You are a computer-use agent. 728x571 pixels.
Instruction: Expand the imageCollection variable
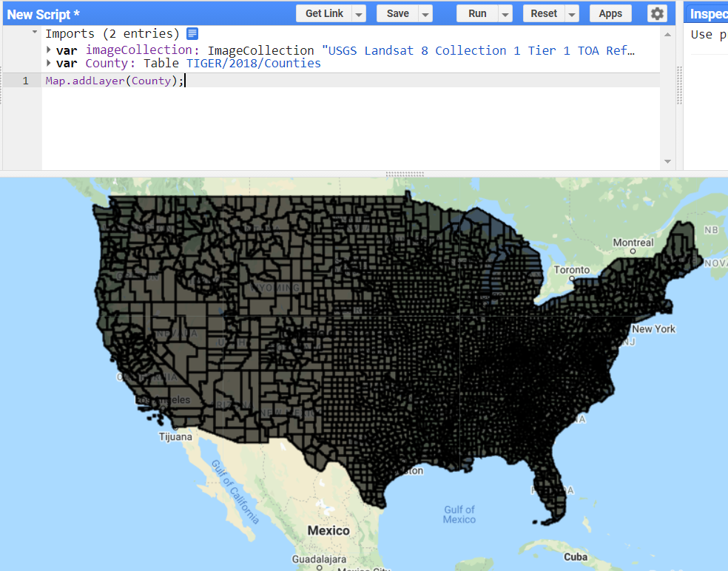pyautogui.click(x=49, y=50)
